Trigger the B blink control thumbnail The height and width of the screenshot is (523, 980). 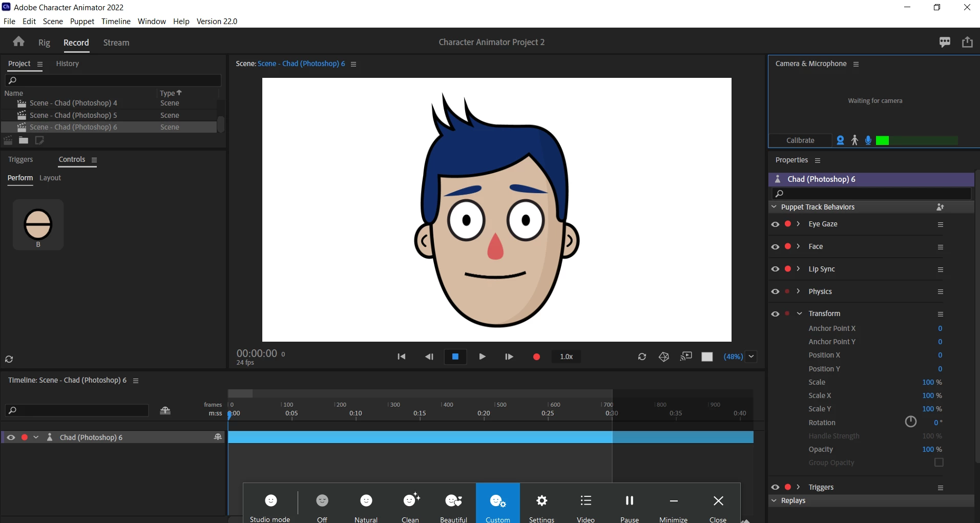pos(38,225)
